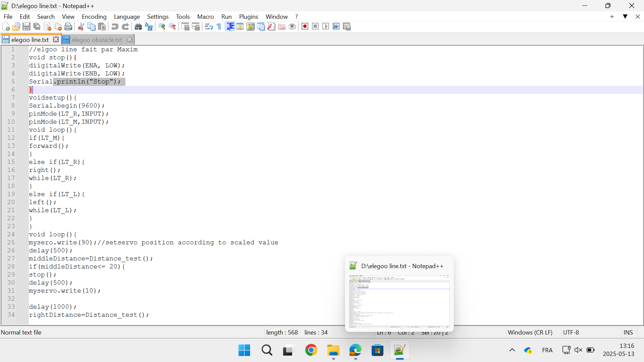Click the Windows (CR LF) status field
The image size is (644, 362).
pos(530,333)
